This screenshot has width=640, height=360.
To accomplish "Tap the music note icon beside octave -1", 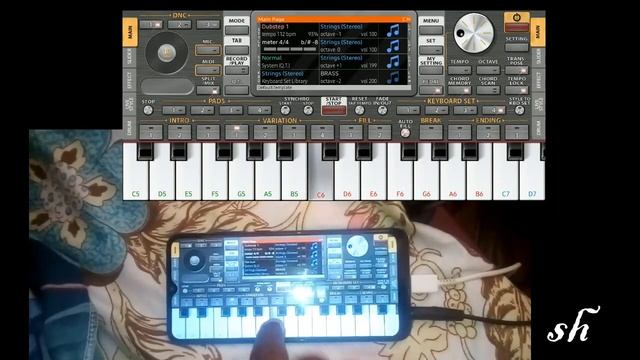I will [x=393, y=31].
